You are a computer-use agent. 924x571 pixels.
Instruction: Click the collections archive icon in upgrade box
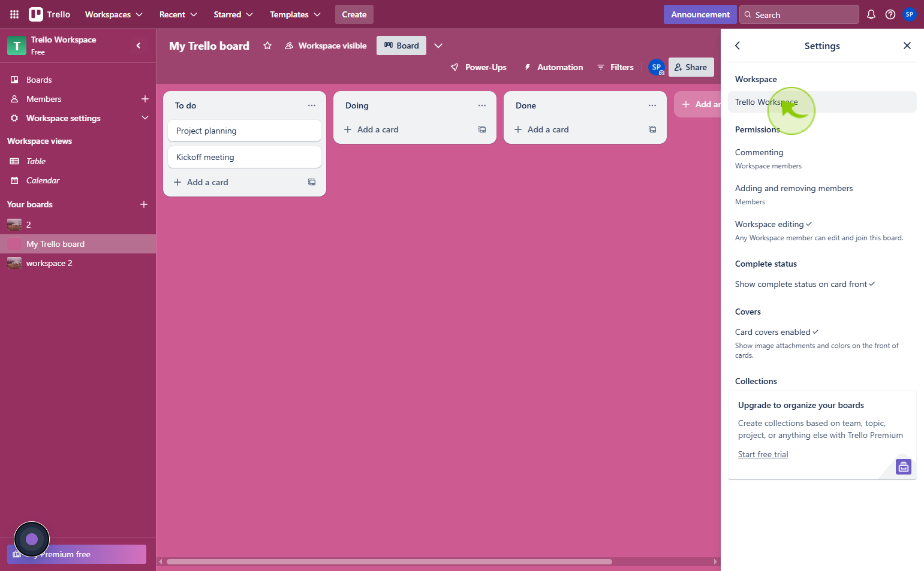[x=904, y=466]
